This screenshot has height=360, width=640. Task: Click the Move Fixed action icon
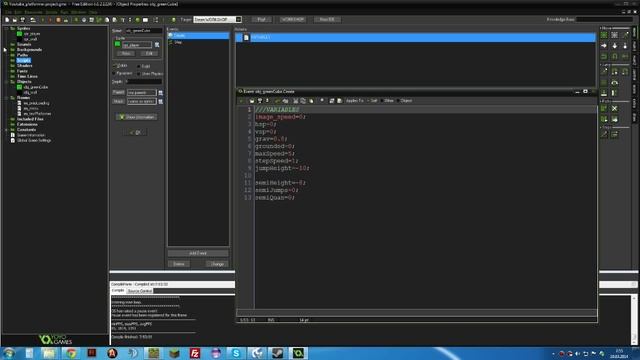click(x=604, y=36)
